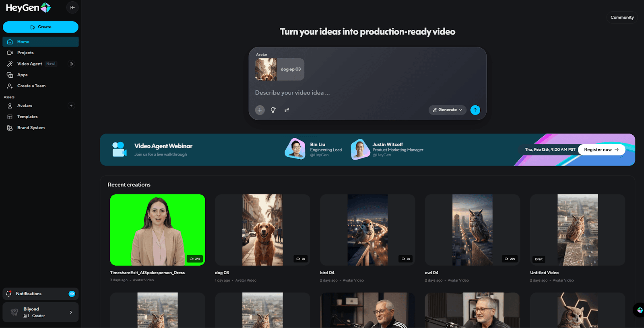Image resolution: width=644 pixels, height=328 pixels.
Task: Open the TimeshareExit_AISpokesperson_Dress video thumbnail
Action: pos(157,230)
